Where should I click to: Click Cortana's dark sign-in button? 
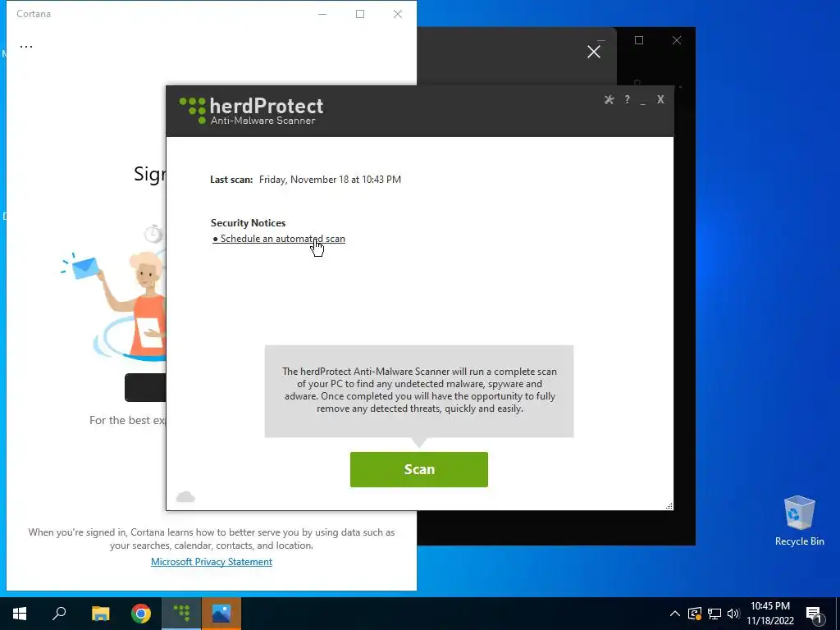[x=145, y=387]
